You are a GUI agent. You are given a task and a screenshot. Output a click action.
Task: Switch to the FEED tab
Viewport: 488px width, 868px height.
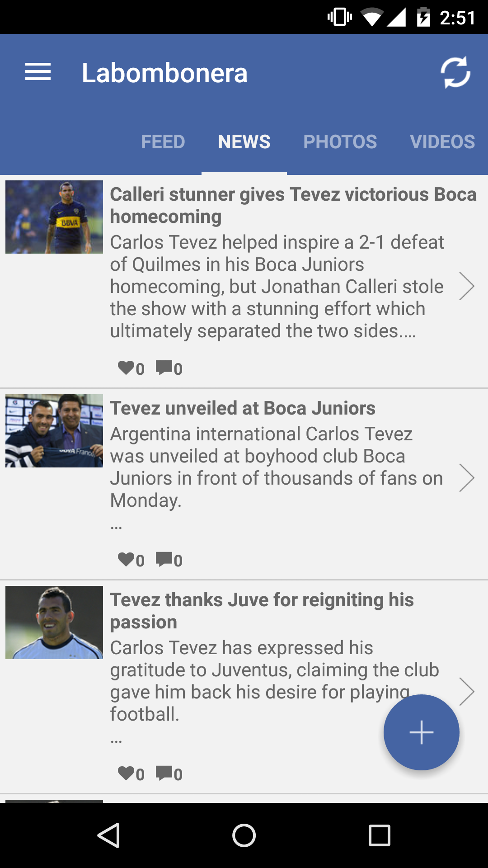[x=163, y=142]
